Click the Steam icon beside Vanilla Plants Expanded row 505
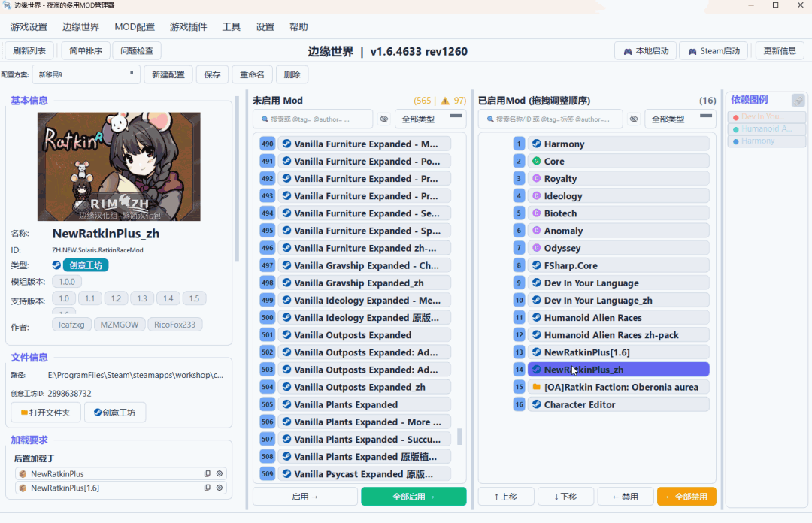The width and height of the screenshot is (812, 523). coord(286,404)
